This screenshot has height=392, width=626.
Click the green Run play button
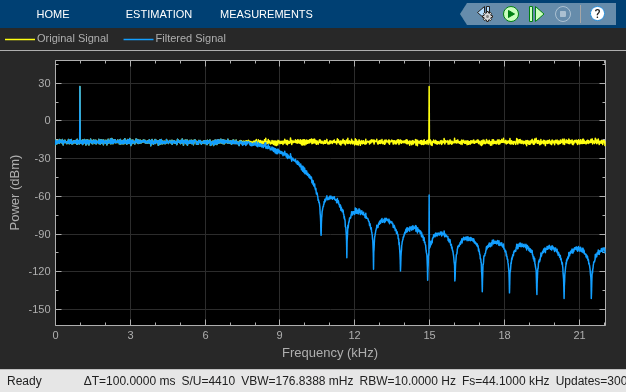tap(511, 14)
